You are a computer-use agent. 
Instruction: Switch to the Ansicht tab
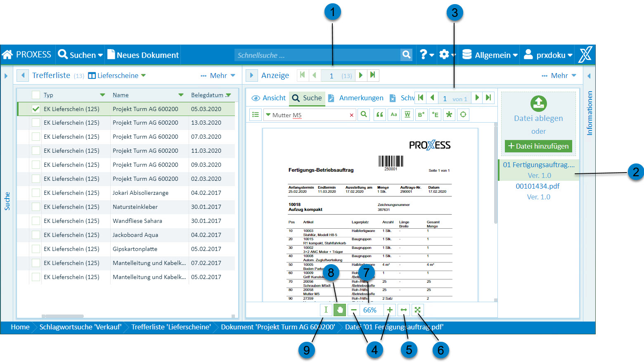[269, 98]
